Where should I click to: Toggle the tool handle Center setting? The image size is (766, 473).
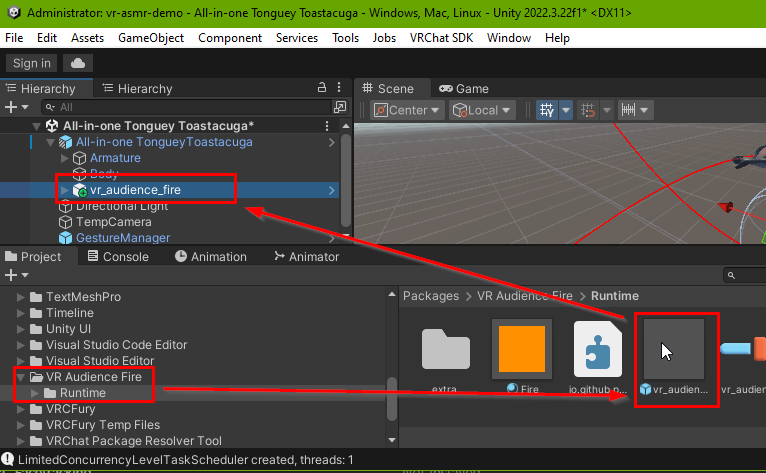[x=406, y=110]
